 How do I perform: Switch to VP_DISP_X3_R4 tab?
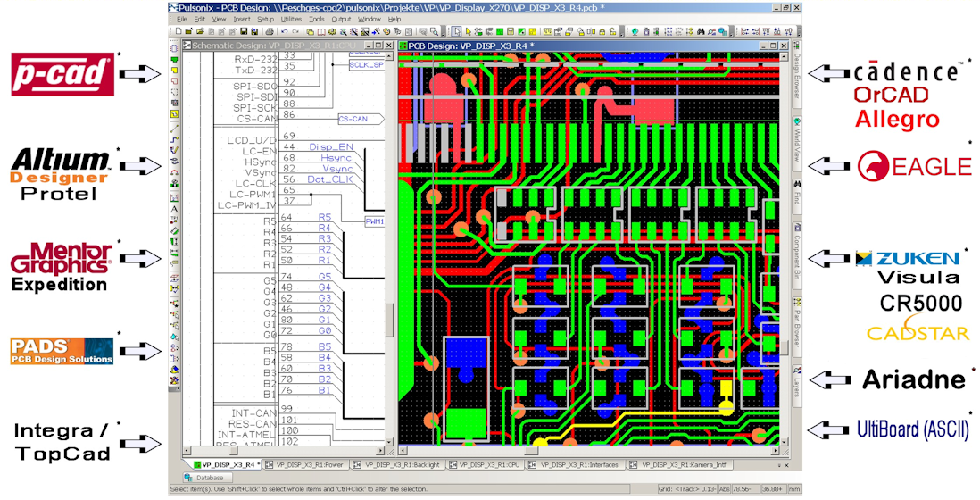pos(223,465)
